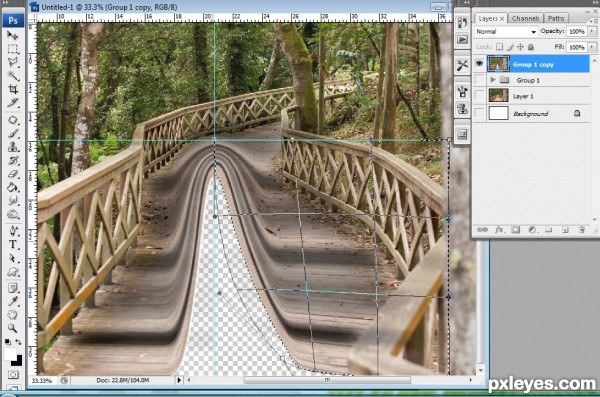The image size is (600, 397).
Task: Reset default foreground and background colors
Action: click(8, 341)
